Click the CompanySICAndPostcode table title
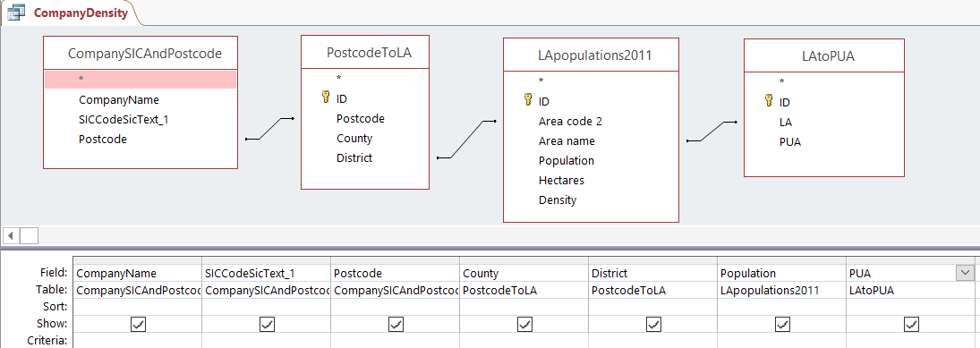The height and width of the screenshot is (348, 980). click(144, 54)
